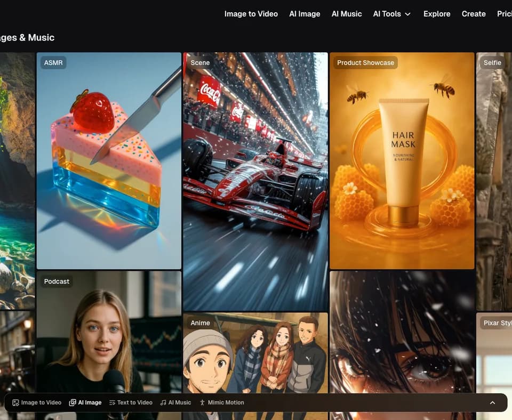Select the AI Image bottom tab
Viewport: 512px width, 420px height.
[x=85, y=402]
